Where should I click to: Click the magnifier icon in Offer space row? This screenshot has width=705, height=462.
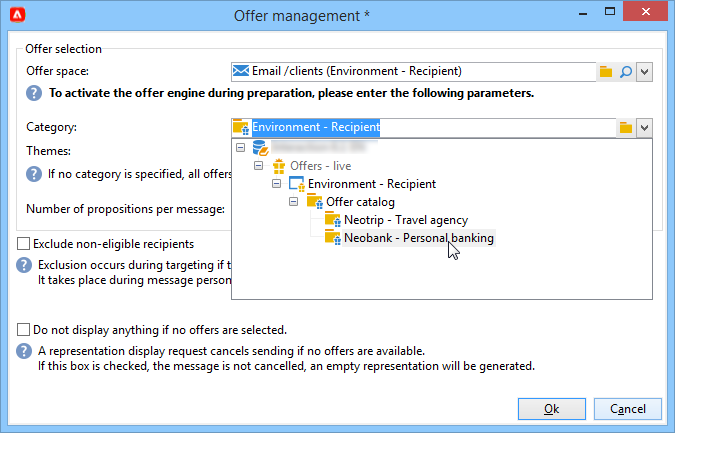625,71
